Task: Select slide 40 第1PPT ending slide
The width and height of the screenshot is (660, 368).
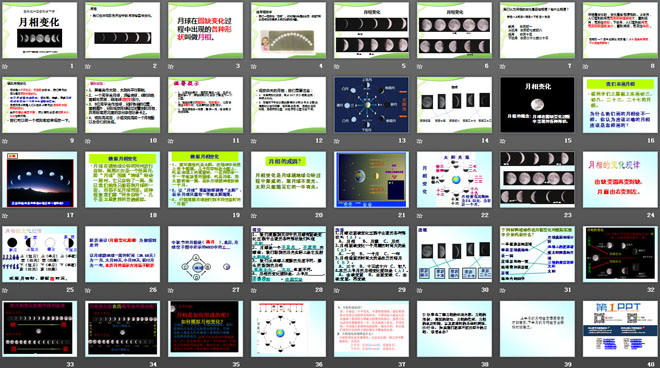Action: click(620, 328)
